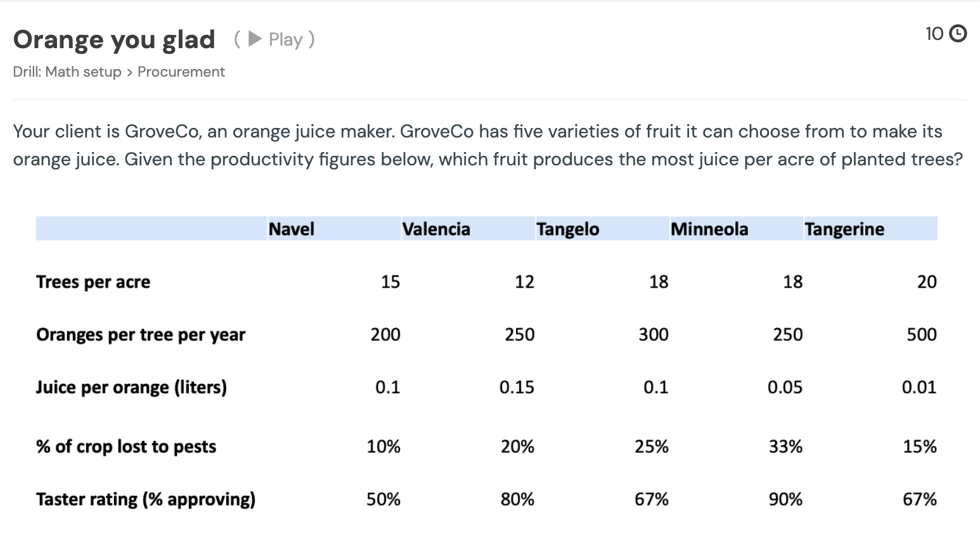The height and width of the screenshot is (560, 980).
Task: Select the Valencia column header
Action: click(x=436, y=229)
